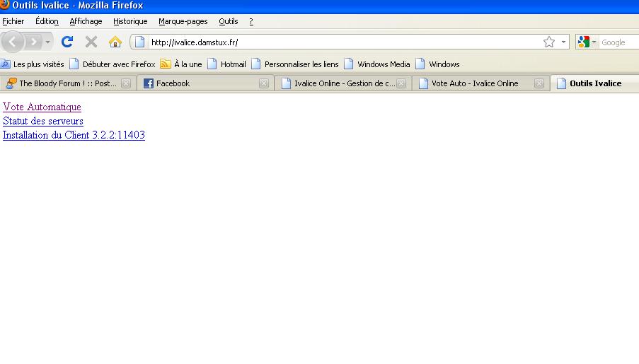Screen dimensions: 639x364
Task: Open the Historique menu
Action: (x=130, y=21)
